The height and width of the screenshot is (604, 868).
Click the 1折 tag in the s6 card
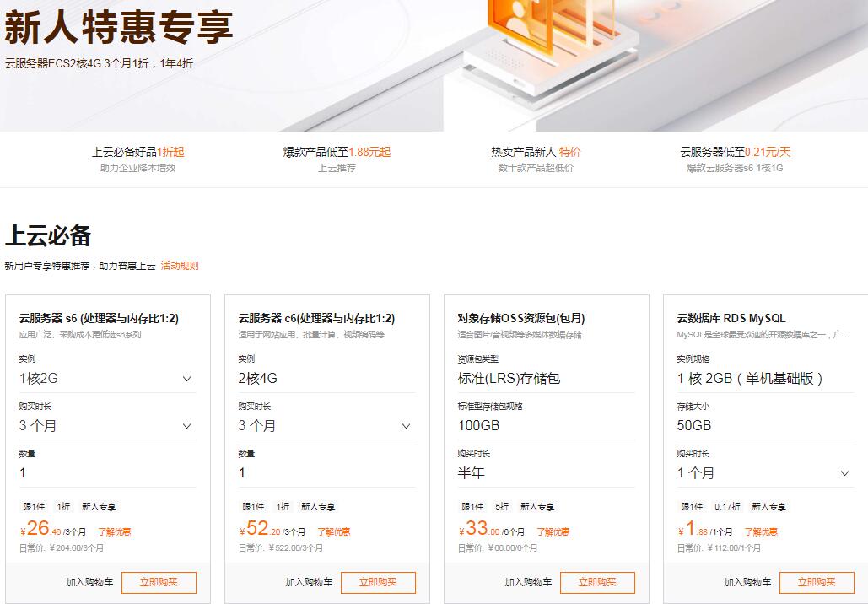(x=63, y=506)
